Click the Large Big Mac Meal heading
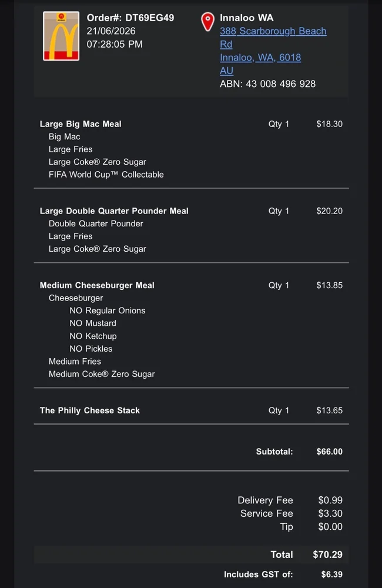The image size is (382, 588). click(81, 124)
